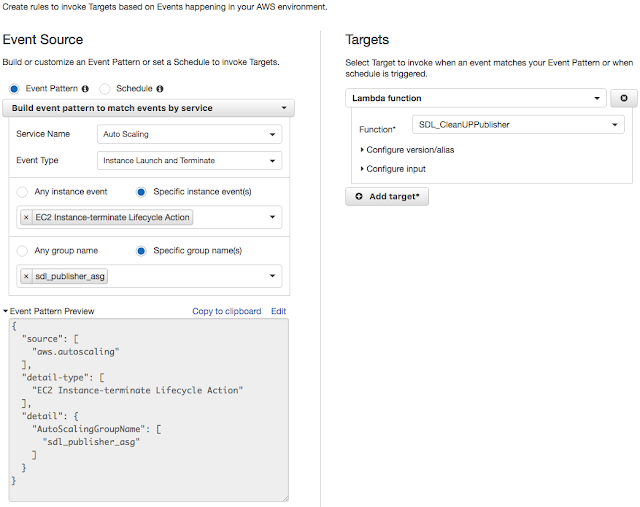Screen dimensions: 640x507
Task: Select the Any group name option
Action: 23,250
